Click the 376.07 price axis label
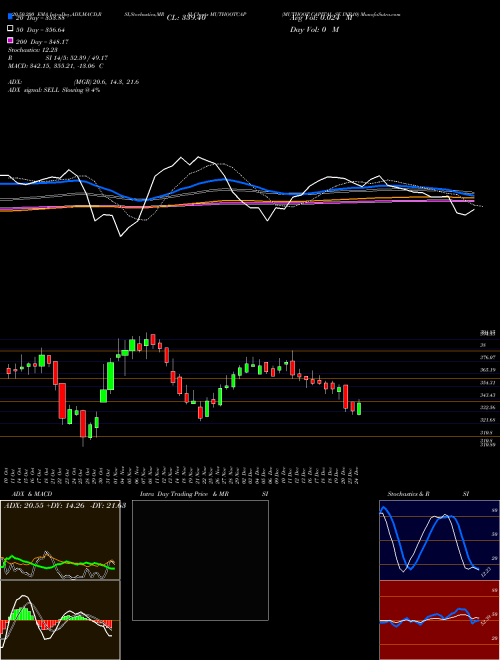This screenshot has height=660, width=500. (487, 357)
